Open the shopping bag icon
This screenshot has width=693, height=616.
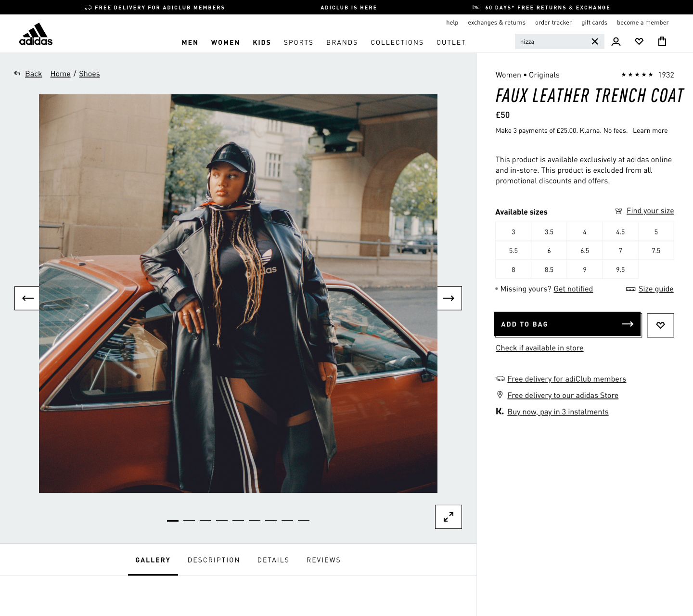pyautogui.click(x=662, y=41)
